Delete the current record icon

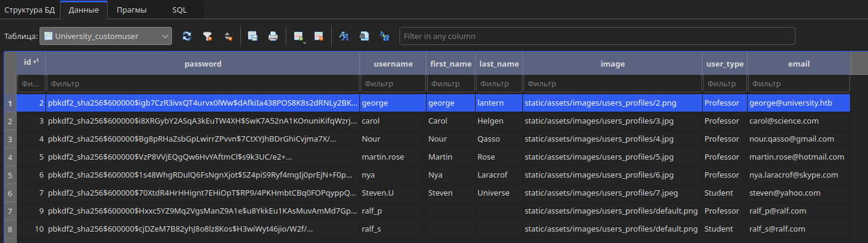coord(319,36)
